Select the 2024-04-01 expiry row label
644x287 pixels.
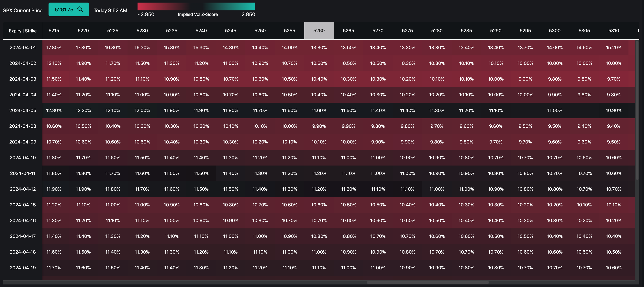[x=23, y=48]
